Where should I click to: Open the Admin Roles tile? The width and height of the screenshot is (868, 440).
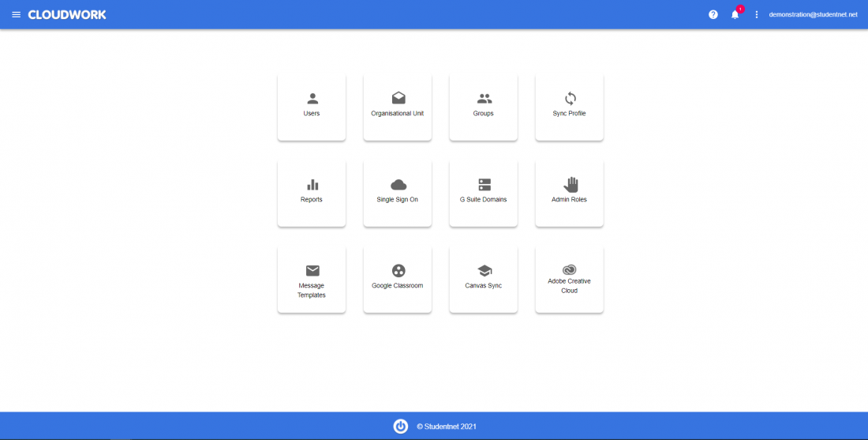569,193
